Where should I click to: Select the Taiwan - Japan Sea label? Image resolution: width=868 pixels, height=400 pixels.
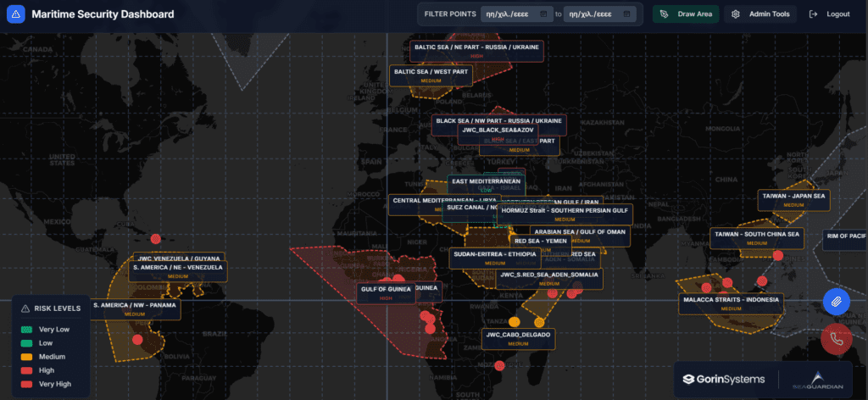[x=793, y=199]
